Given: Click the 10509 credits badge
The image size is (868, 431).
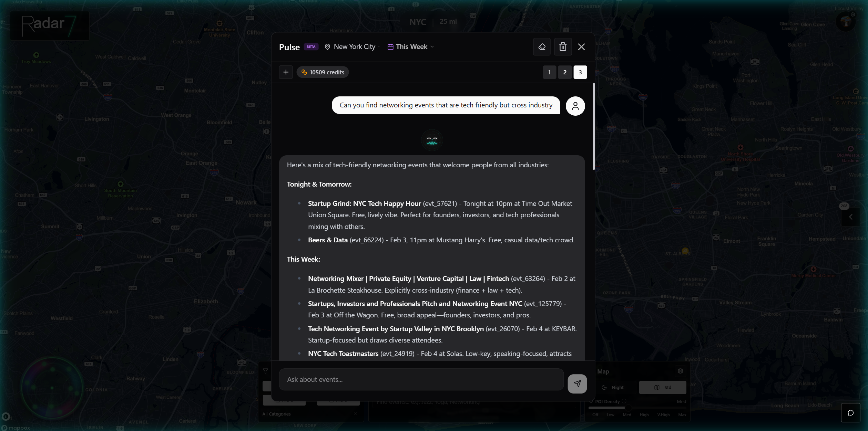Looking at the screenshot, I should pyautogui.click(x=322, y=72).
